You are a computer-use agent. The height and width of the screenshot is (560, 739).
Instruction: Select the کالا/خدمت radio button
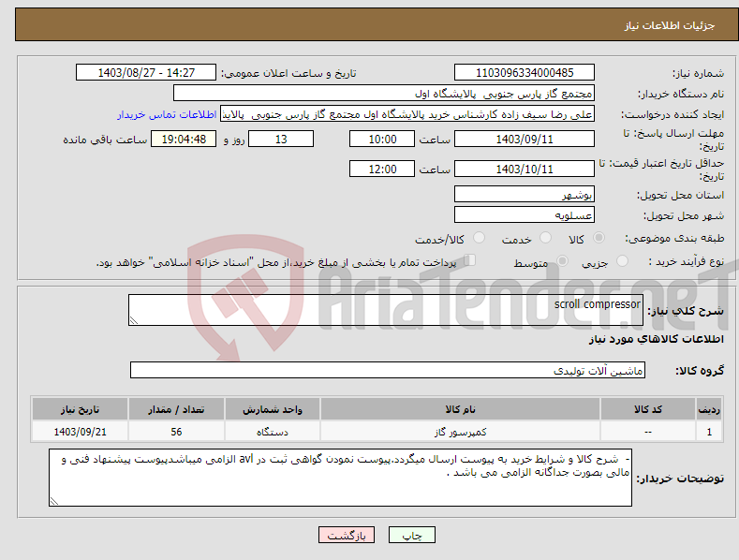[479, 238]
